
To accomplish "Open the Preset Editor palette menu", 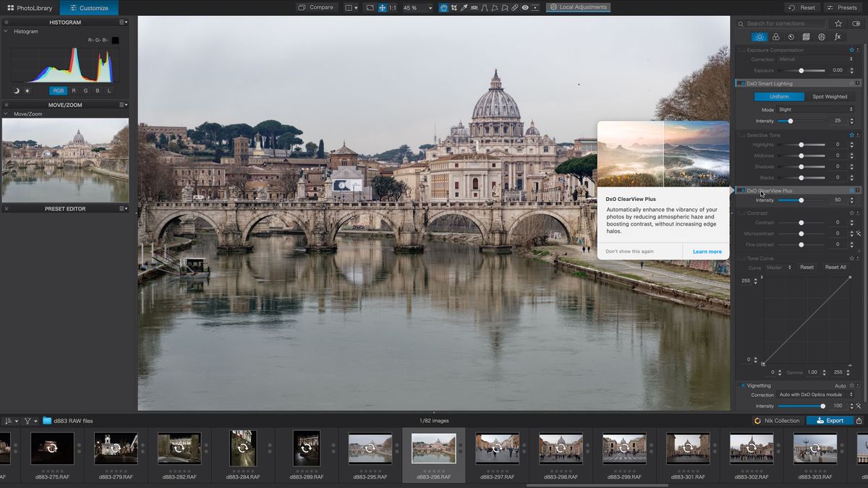I will pyautogui.click(x=124, y=209).
